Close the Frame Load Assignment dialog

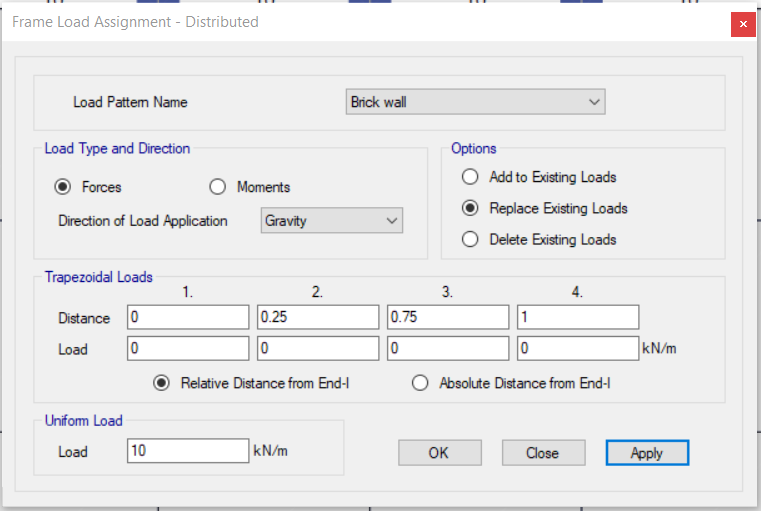(x=742, y=23)
